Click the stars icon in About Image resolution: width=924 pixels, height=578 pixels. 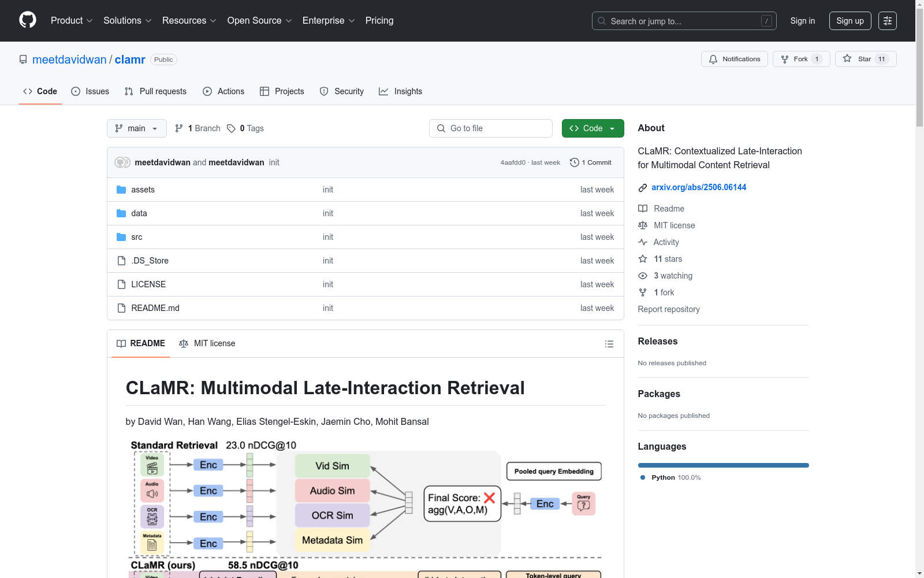tap(643, 259)
